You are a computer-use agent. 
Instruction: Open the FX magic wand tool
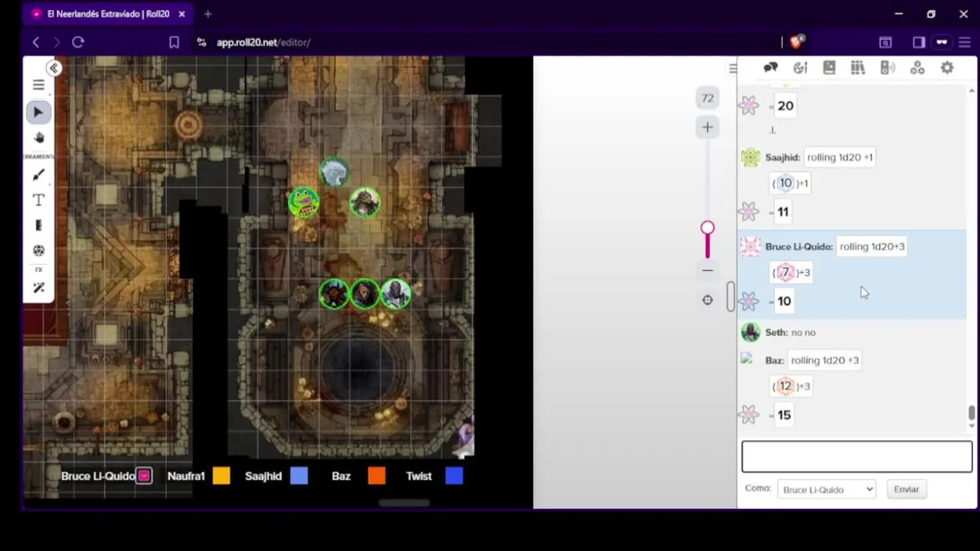(39, 288)
